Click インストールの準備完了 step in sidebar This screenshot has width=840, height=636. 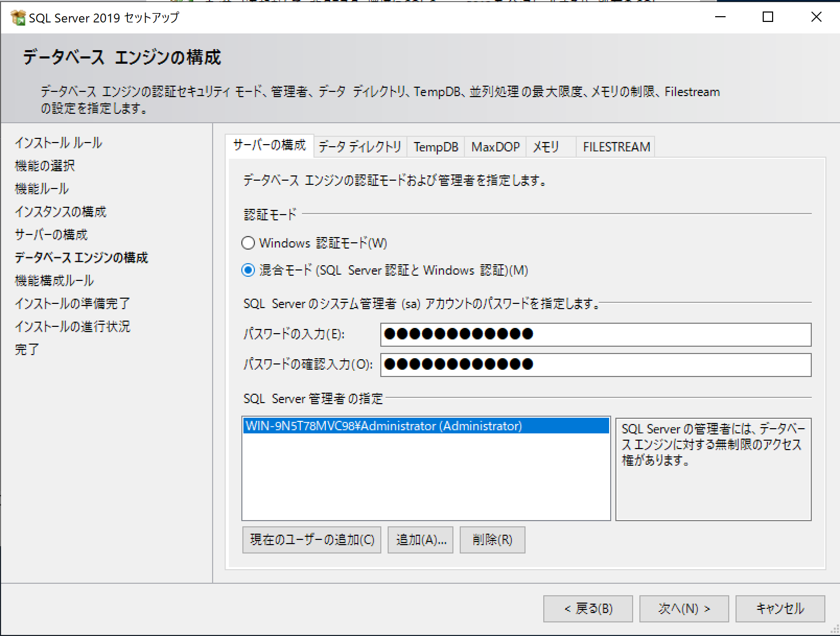(x=72, y=303)
